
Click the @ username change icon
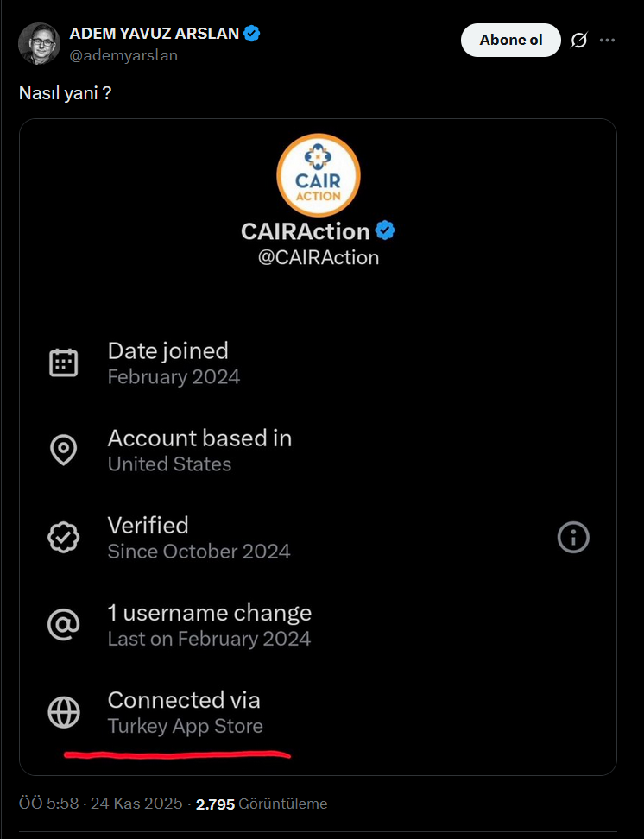[64, 625]
